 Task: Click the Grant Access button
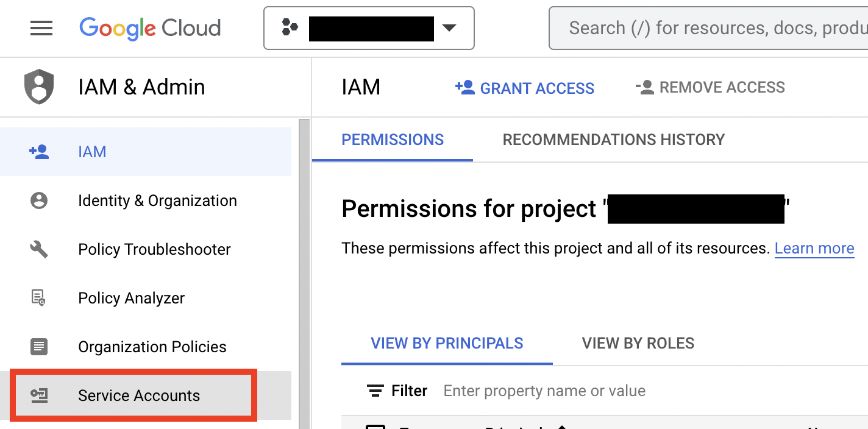525,88
